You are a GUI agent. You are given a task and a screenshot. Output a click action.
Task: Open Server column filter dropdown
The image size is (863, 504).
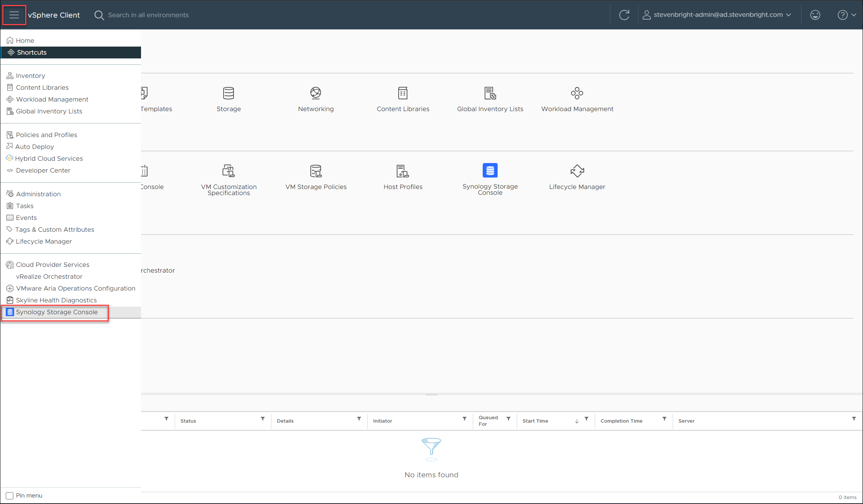click(854, 419)
